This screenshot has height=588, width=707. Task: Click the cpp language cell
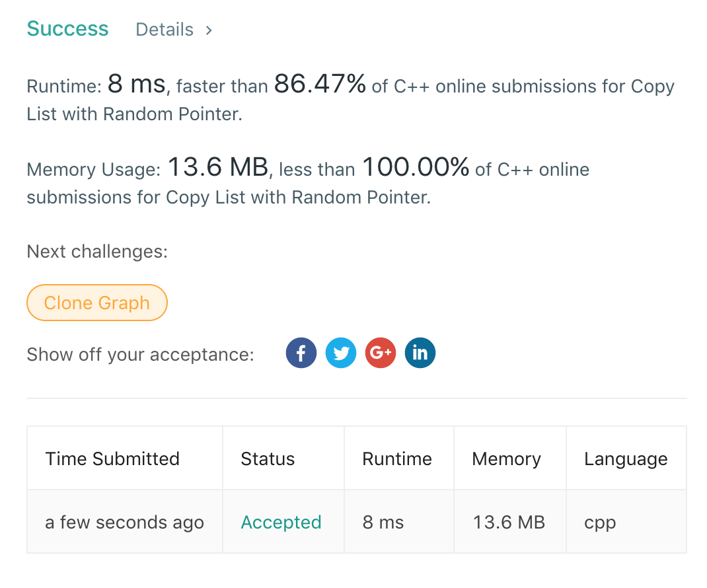[600, 523]
